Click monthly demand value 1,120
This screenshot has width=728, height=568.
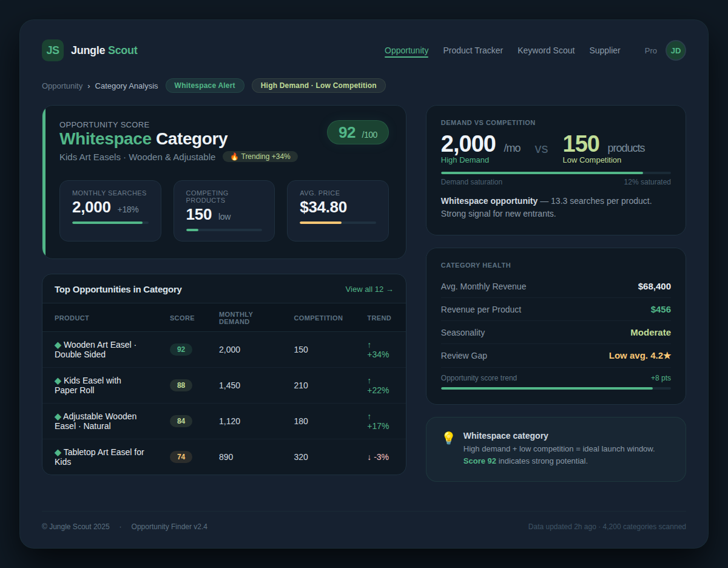[229, 421]
